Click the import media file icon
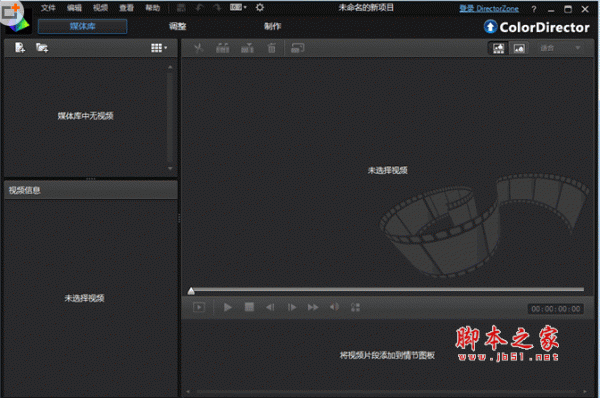This screenshot has width=600, height=398. [20, 48]
